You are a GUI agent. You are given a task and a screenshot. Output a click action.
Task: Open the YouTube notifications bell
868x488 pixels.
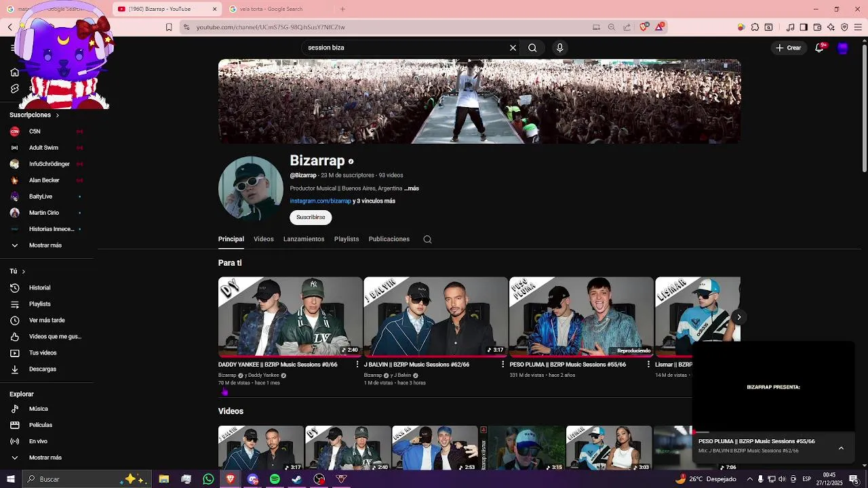(x=819, y=47)
